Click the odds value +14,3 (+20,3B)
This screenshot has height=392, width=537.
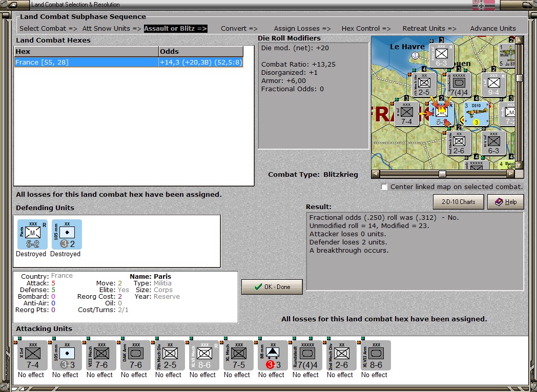pos(201,63)
